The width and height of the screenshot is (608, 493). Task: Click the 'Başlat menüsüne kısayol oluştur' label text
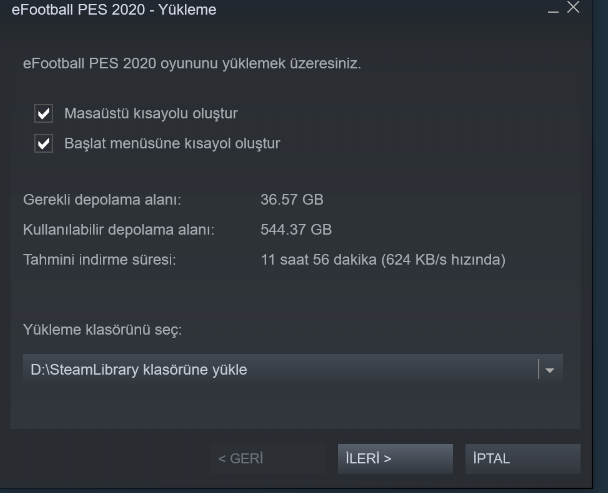pos(172,144)
